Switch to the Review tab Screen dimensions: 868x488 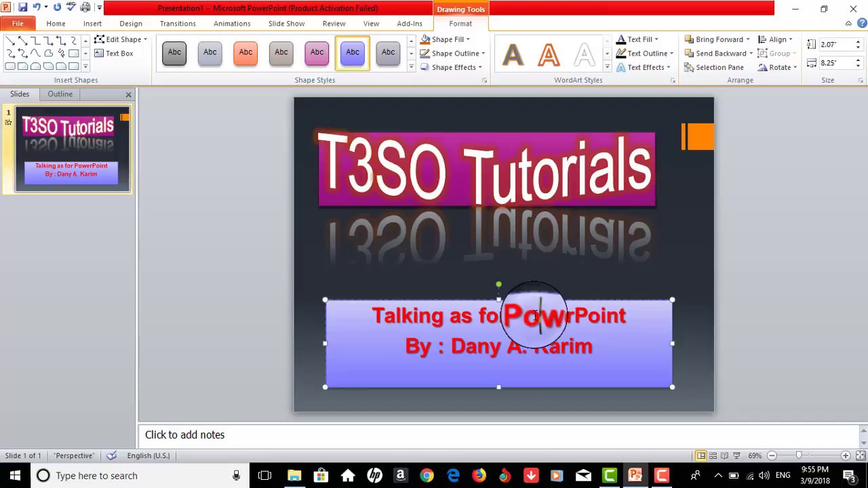coord(334,23)
